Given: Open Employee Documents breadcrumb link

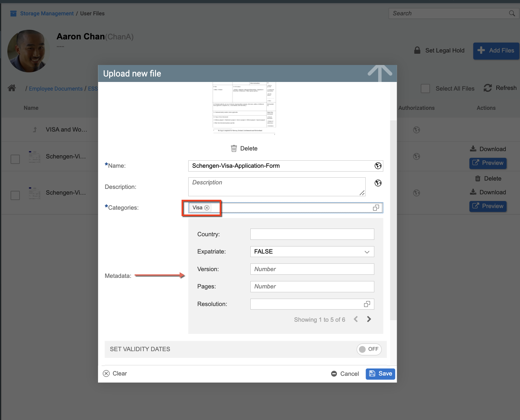Looking at the screenshot, I should click(x=56, y=89).
